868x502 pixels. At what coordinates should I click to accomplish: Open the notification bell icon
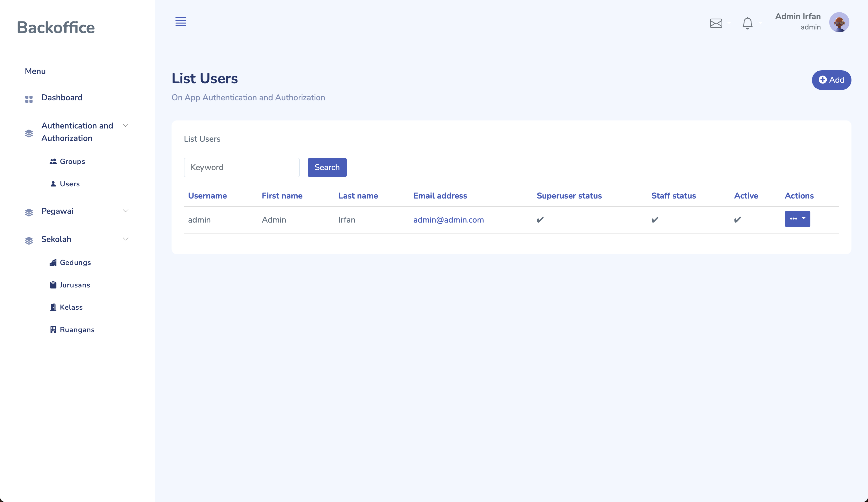click(x=747, y=23)
